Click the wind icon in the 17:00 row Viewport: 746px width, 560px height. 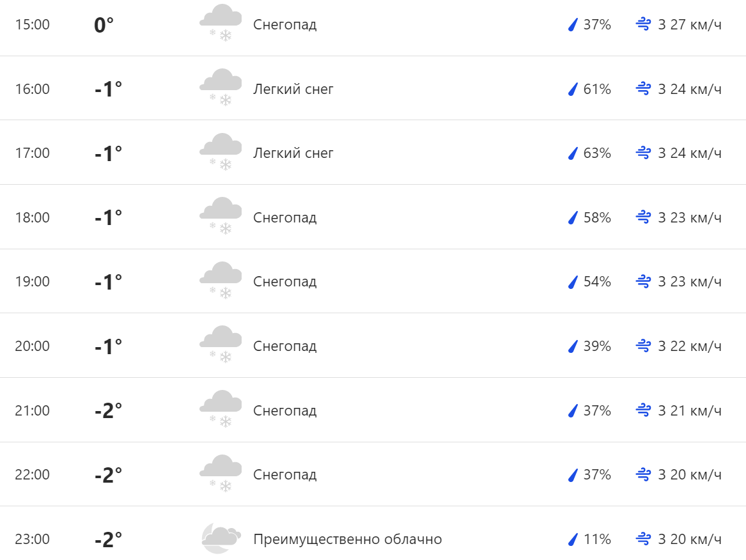(x=643, y=153)
